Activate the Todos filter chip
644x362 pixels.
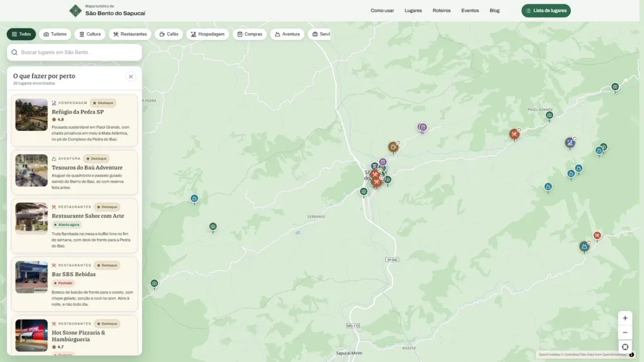(21, 34)
